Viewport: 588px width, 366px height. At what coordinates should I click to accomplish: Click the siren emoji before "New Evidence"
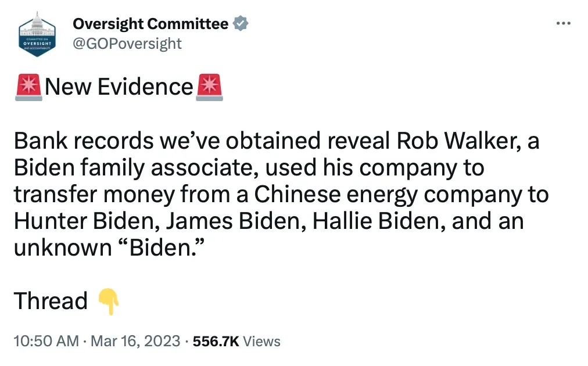28,87
